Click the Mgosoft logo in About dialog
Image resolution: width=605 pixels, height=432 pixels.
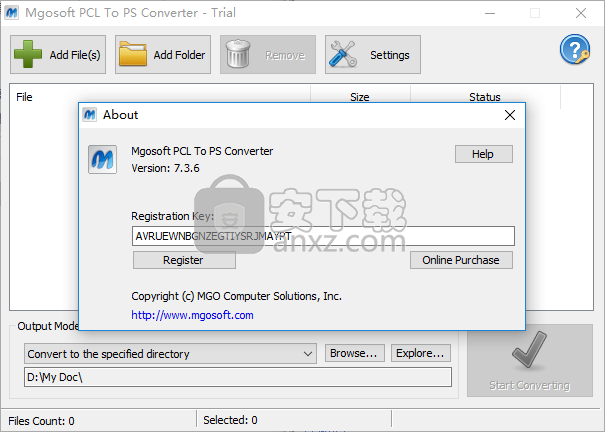pyautogui.click(x=102, y=159)
